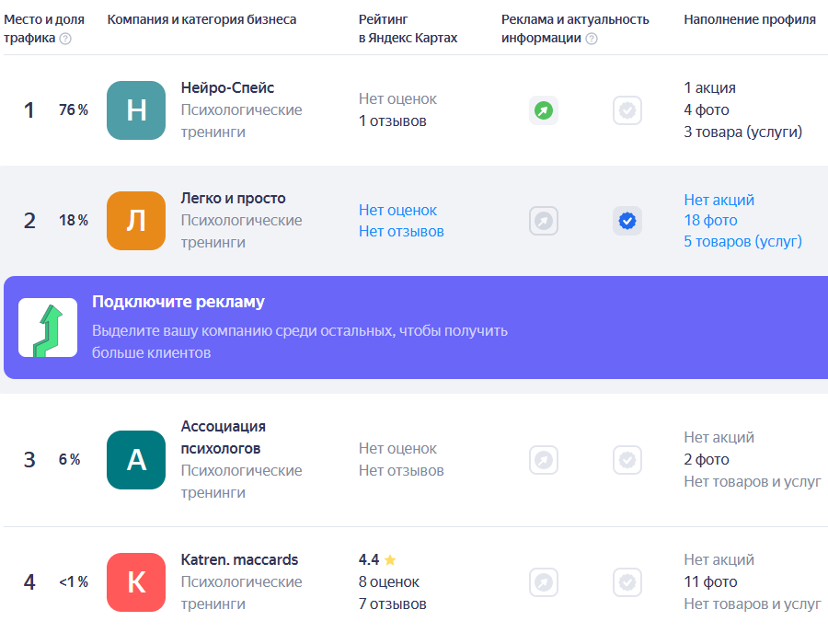Image resolution: width=828 pixels, height=644 pixels.
Task: Open the 'Нет отзывов' link for Легко и просто
Action: click(x=401, y=231)
